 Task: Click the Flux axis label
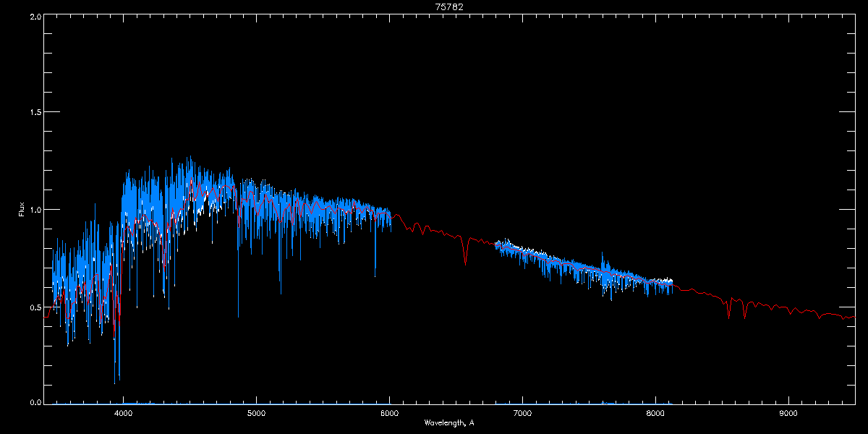[21, 209]
